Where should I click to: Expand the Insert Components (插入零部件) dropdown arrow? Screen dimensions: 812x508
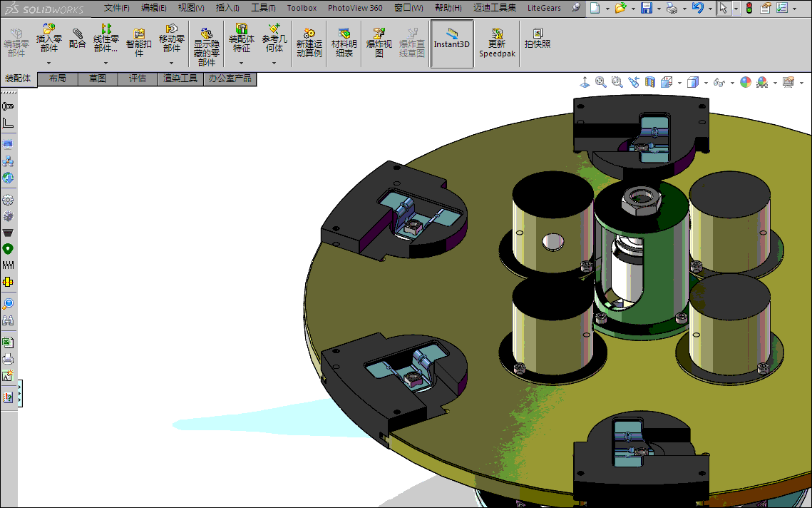click(x=49, y=63)
